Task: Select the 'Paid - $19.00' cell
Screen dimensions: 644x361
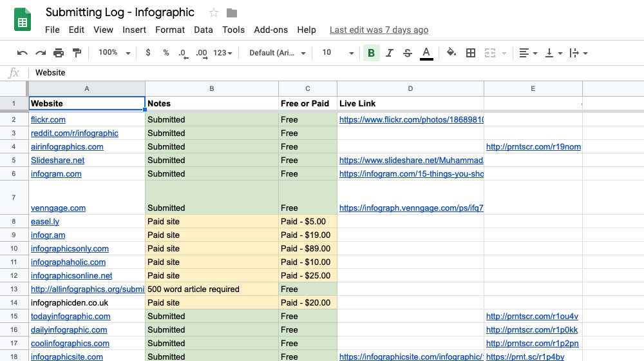Action: [308, 235]
